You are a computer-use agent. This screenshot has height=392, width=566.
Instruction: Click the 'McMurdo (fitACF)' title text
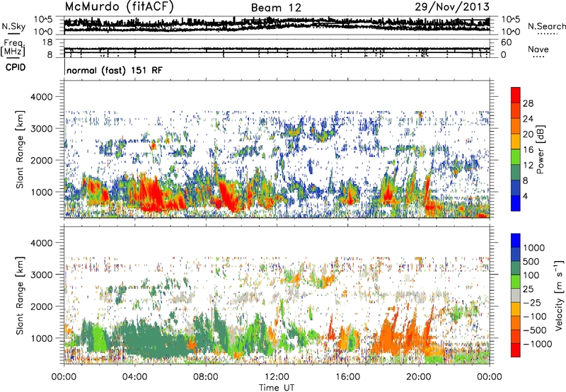pos(119,7)
